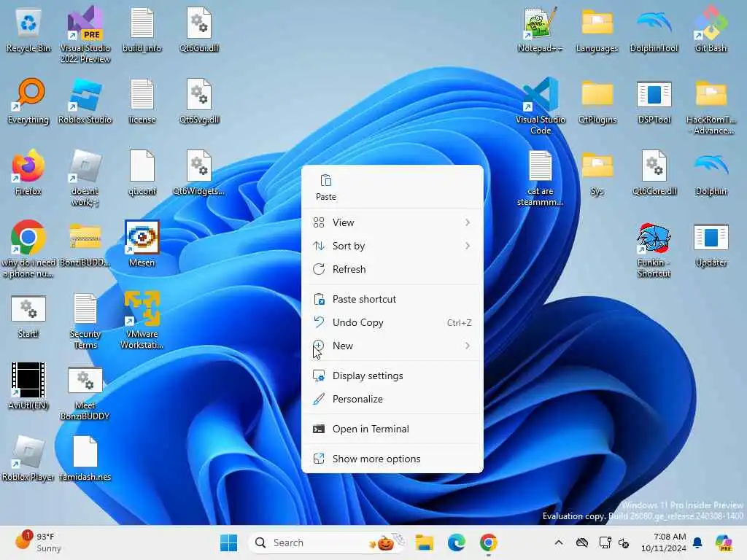The width and height of the screenshot is (747, 560).
Task: Select the Updater desktop icon
Action: click(x=711, y=244)
